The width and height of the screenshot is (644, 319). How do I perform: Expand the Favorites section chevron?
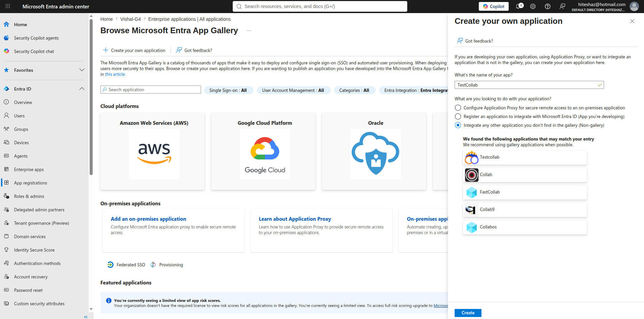pos(82,70)
